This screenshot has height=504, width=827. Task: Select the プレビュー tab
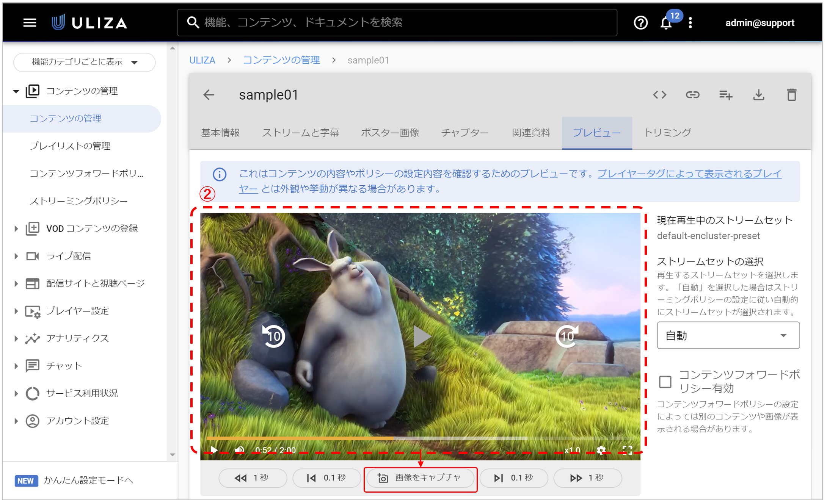[x=597, y=133]
